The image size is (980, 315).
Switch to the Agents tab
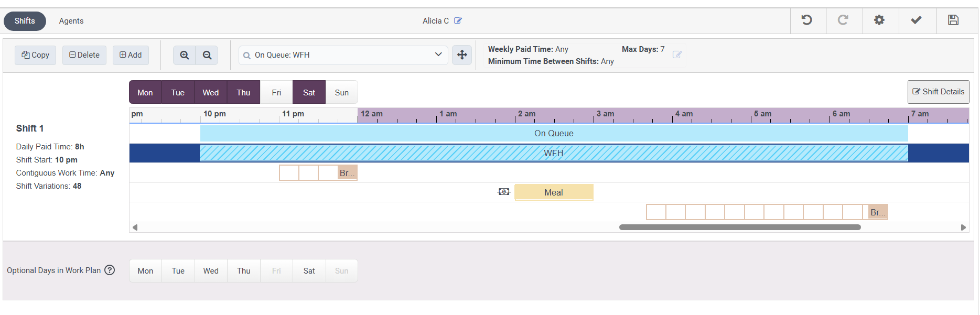(71, 21)
